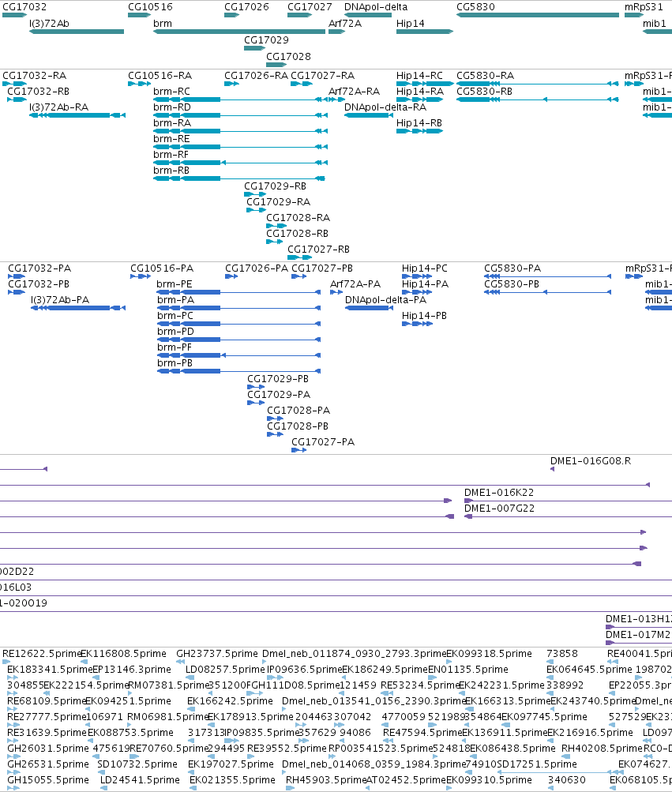Open the CG5830-RA transcript
The image size is (672, 792).
click(538, 84)
